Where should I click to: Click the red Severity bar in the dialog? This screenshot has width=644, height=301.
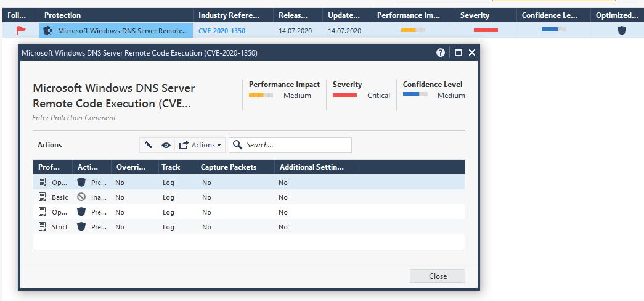344,95
